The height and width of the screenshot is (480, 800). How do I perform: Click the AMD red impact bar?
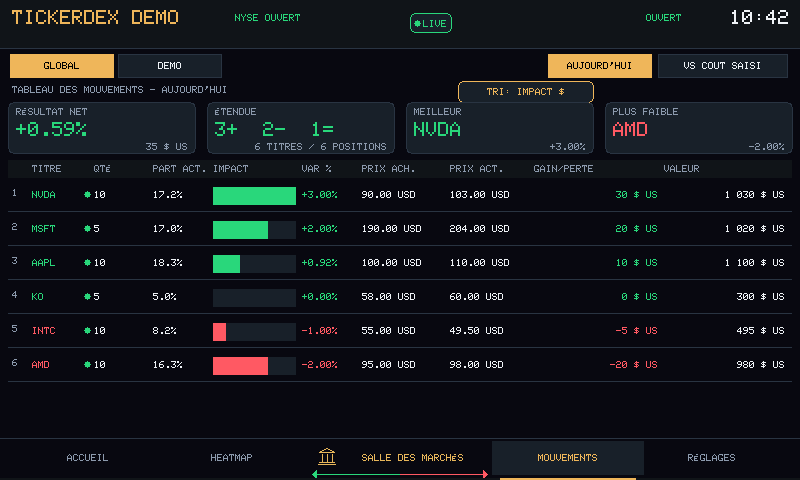click(240, 366)
